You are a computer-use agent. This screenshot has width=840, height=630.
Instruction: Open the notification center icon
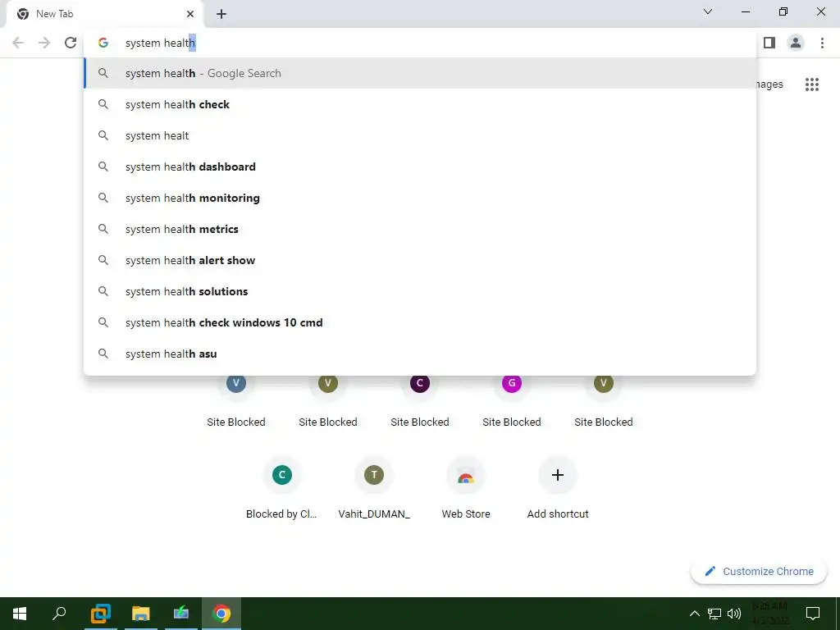(x=813, y=614)
